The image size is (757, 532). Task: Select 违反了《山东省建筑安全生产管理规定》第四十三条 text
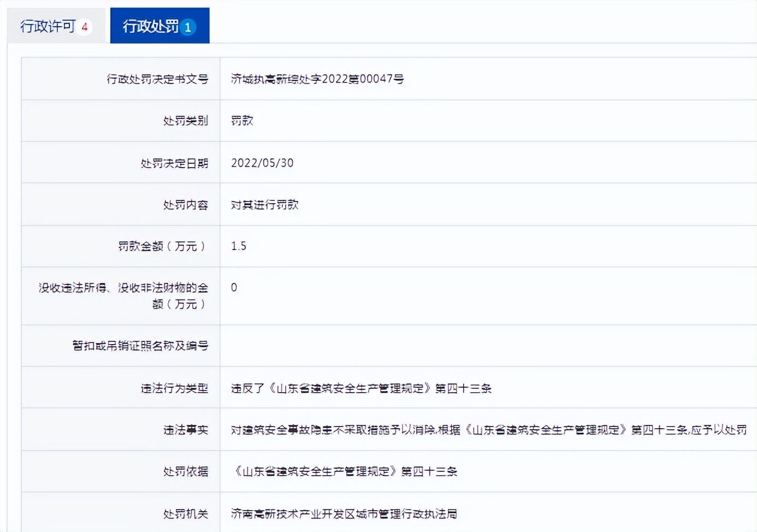pos(362,388)
